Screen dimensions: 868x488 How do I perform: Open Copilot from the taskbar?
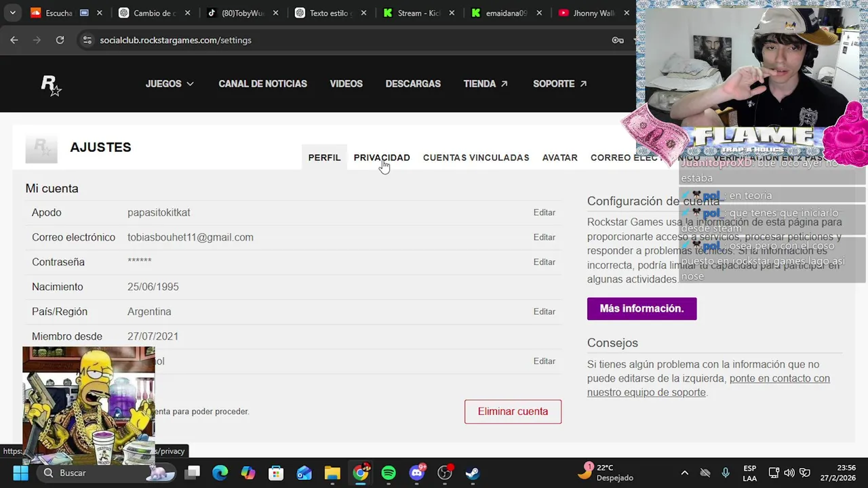tap(248, 473)
